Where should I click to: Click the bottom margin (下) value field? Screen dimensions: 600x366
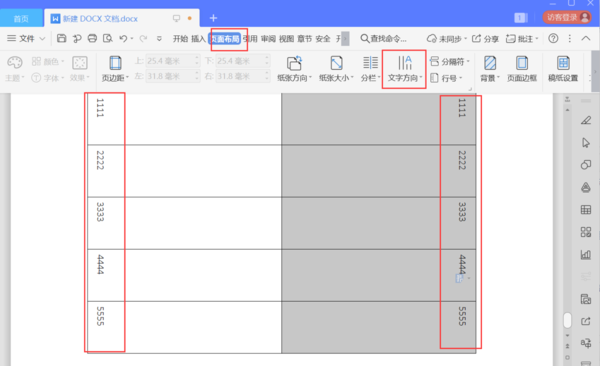(243, 61)
